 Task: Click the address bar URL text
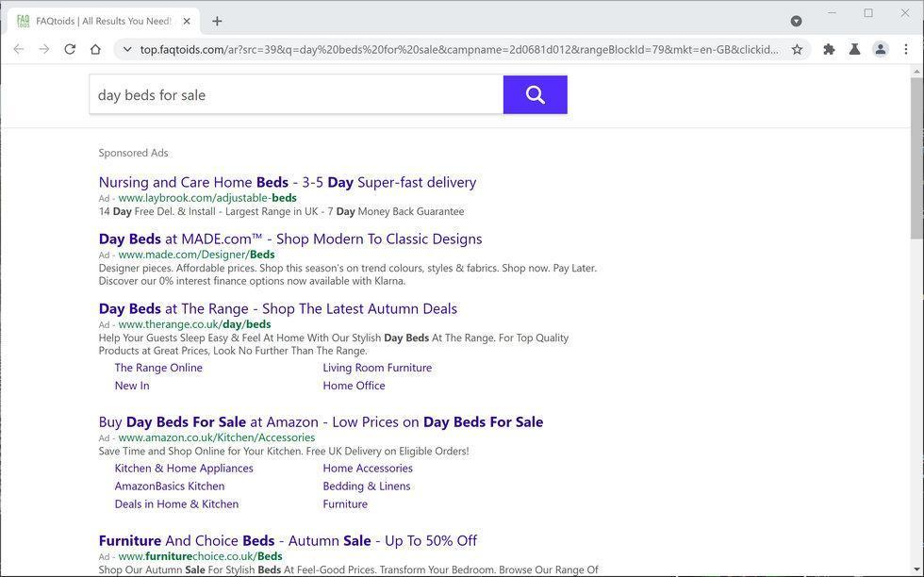458,49
